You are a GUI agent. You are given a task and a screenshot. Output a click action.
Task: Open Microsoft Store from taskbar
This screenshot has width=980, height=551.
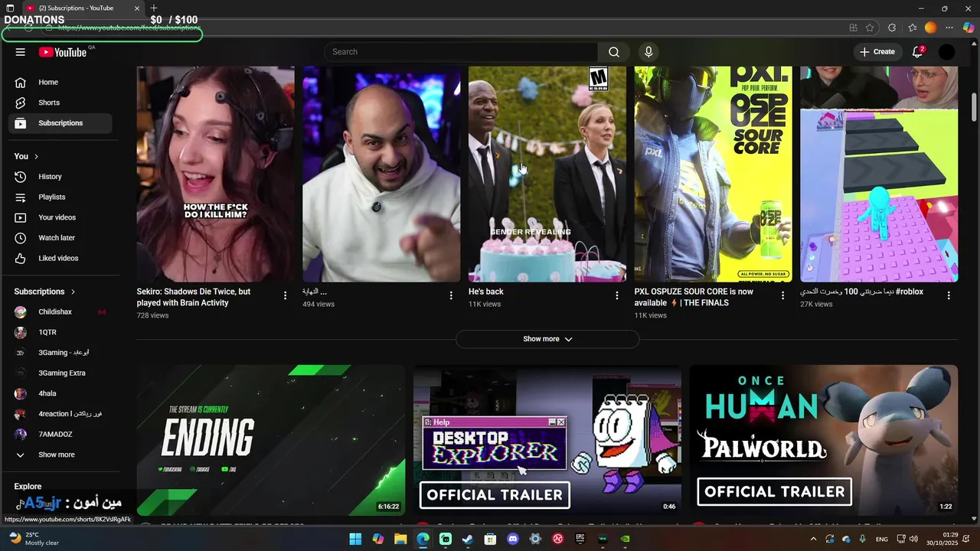point(491,539)
